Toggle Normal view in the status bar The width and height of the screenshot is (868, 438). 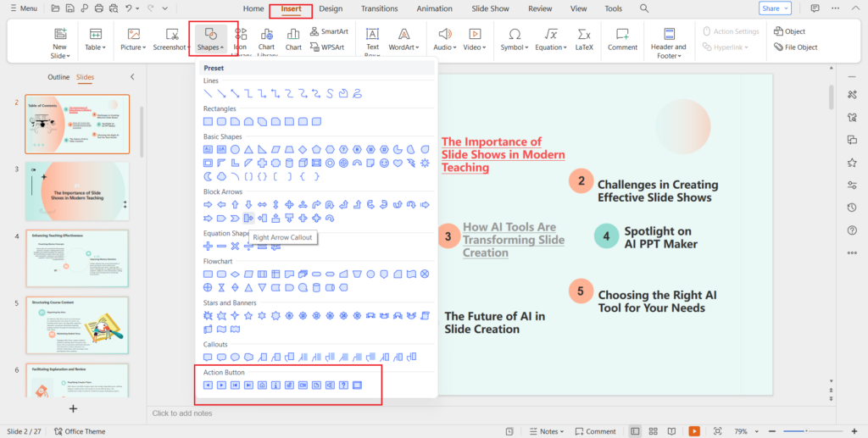point(634,431)
